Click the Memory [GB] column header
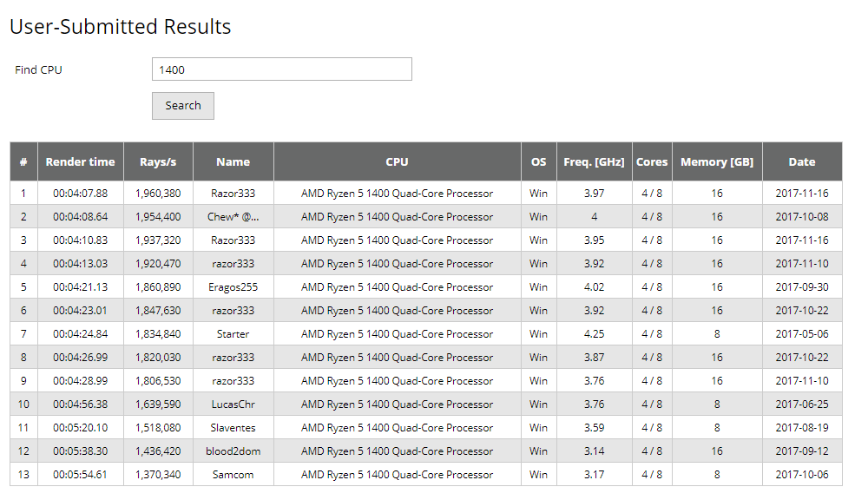The width and height of the screenshot is (868, 500). click(x=717, y=161)
